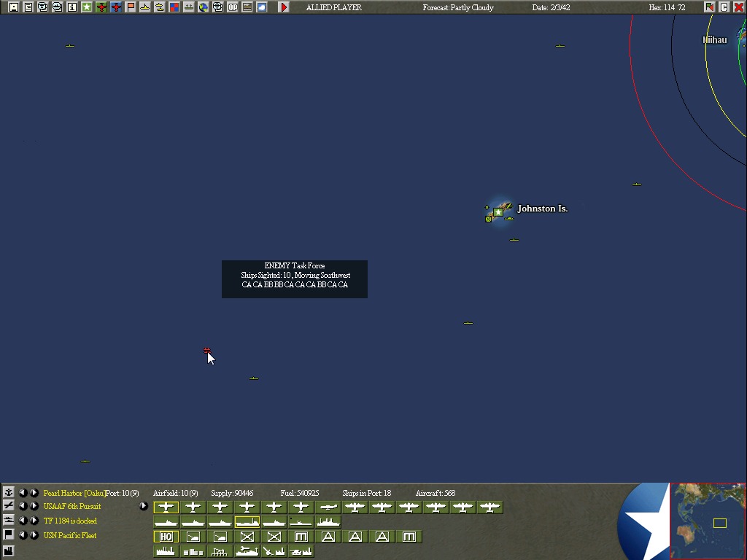
Task: Click 'Date: 2/3/42' text
Action: click(551, 7)
